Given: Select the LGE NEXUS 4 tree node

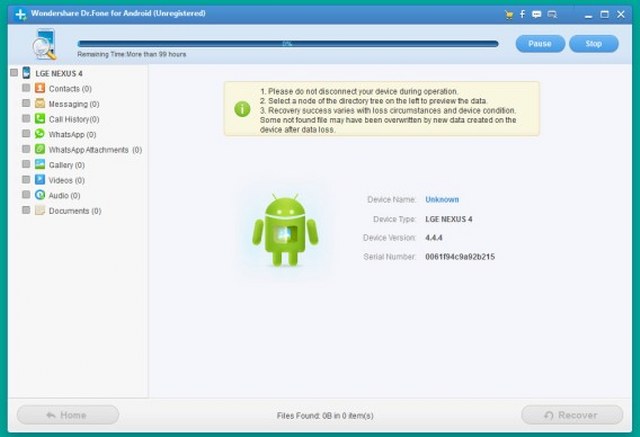Looking at the screenshot, I should coord(59,73).
